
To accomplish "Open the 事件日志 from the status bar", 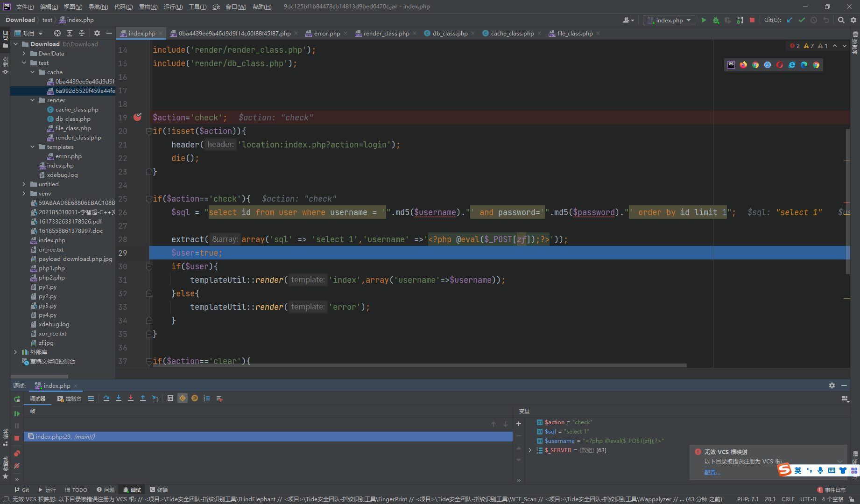I will pos(835,490).
